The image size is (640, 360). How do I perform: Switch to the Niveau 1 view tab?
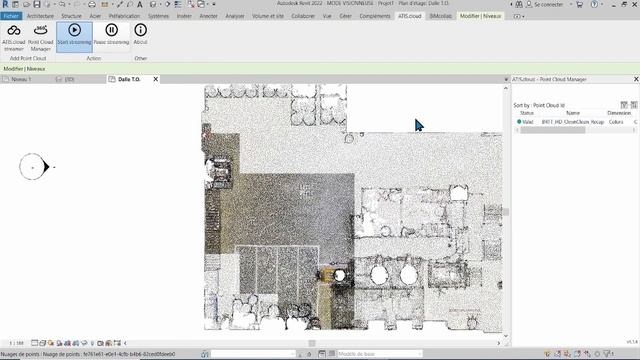tap(21, 79)
